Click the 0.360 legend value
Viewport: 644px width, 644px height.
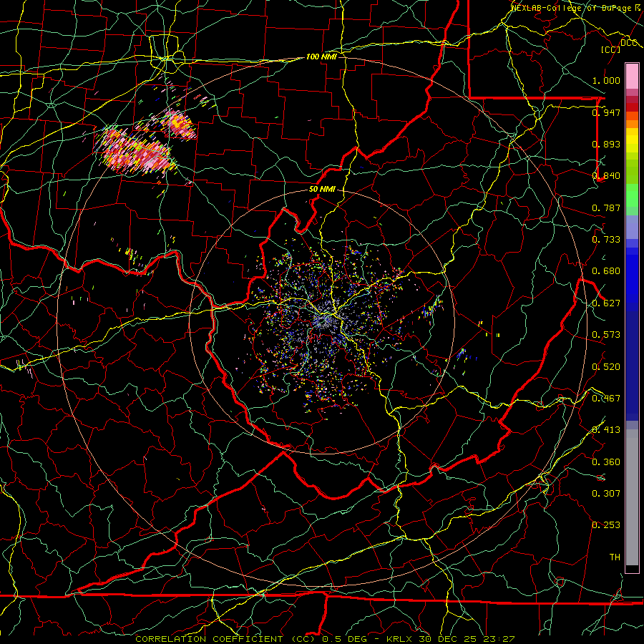click(606, 462)
